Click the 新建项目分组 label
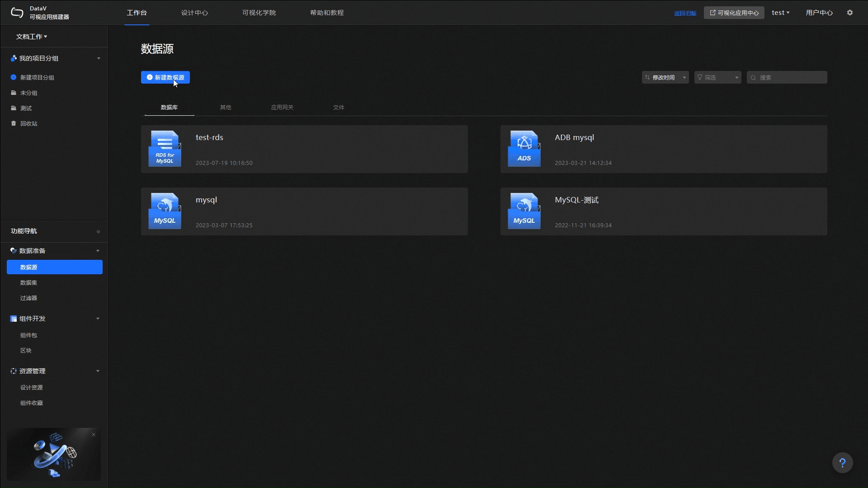 click(x=37, y=77)
